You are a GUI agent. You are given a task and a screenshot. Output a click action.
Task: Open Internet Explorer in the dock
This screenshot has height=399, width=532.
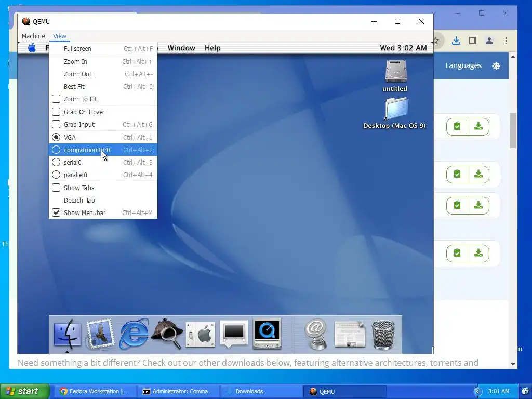click(x=134, y=334)
